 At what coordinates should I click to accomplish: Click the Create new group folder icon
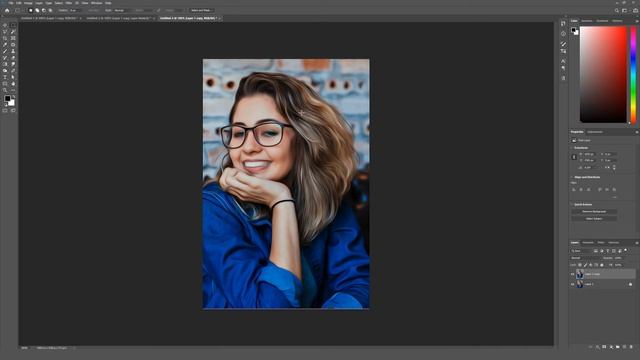coord(618,347)
